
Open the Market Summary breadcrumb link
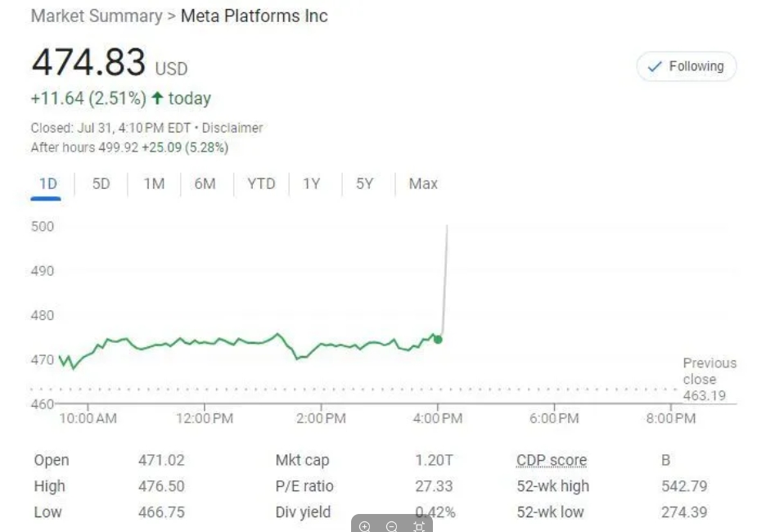click(x=97, y=16)
